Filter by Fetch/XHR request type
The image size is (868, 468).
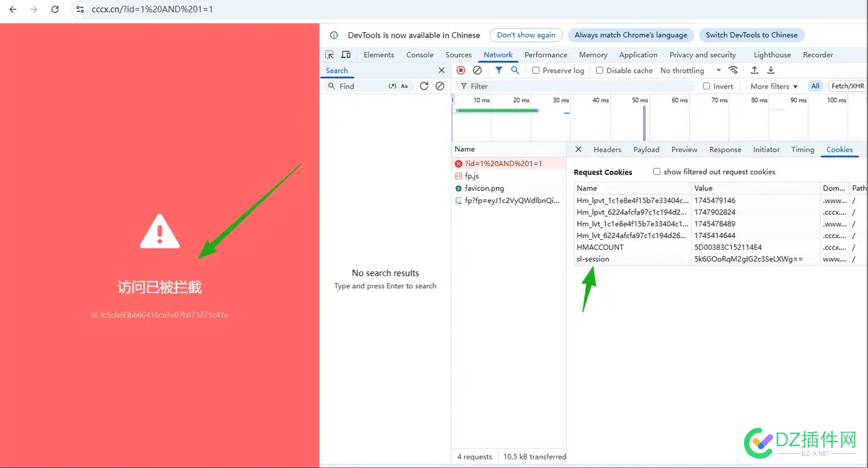click(x=848, y=86)
